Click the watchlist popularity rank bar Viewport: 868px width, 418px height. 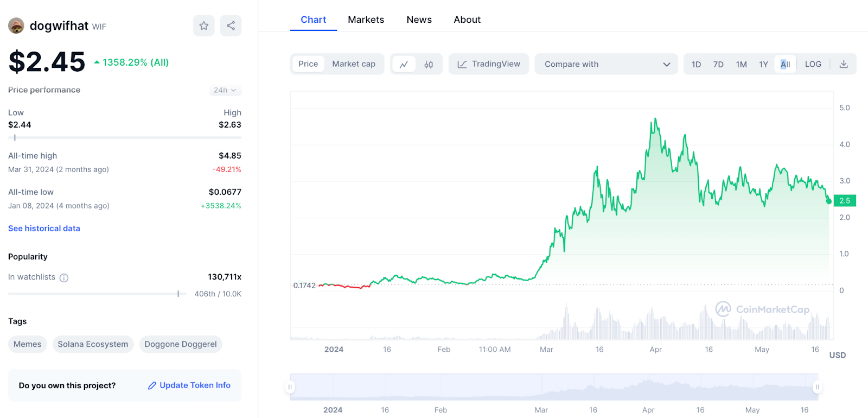[97, 294]
